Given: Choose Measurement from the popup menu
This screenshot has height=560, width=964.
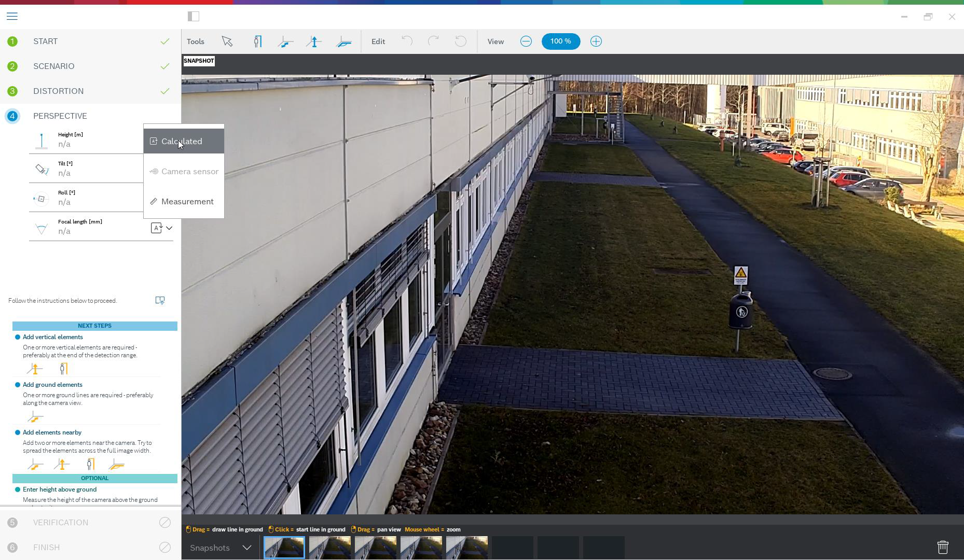Looking at the screenshot, I should pyautogui.click(x=187, y=202).
